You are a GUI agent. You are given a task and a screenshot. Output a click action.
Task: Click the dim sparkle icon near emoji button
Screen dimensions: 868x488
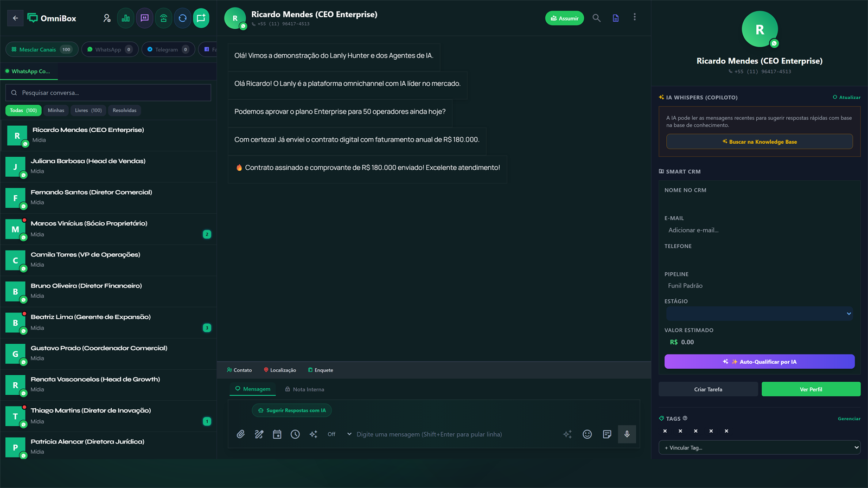[x=567, y=434]
